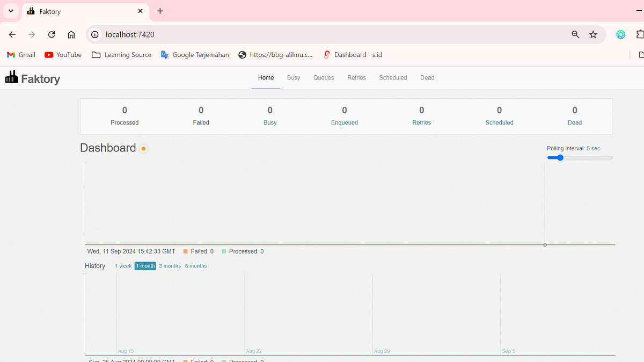Click the data point marker on the realtime graph
Image resolution: width=644 pixels, height=362 pixels.
coord(545,245)
